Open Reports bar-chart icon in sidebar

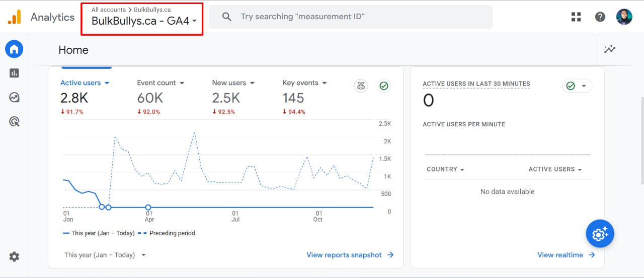[x=14, y=73]
